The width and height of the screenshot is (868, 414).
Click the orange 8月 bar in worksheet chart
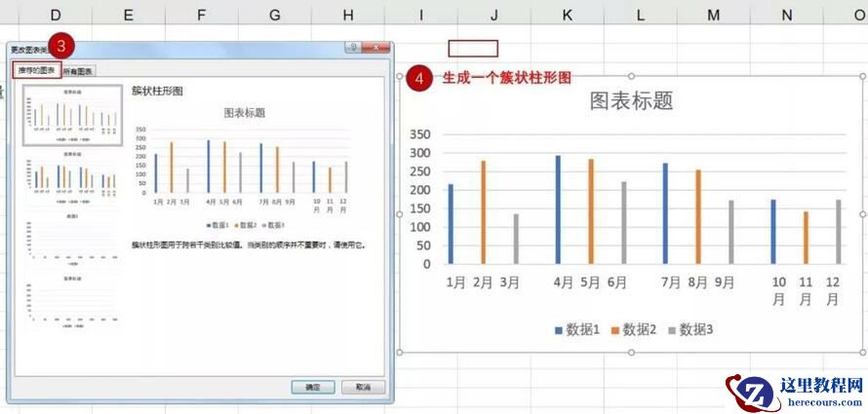click(698, 216)
